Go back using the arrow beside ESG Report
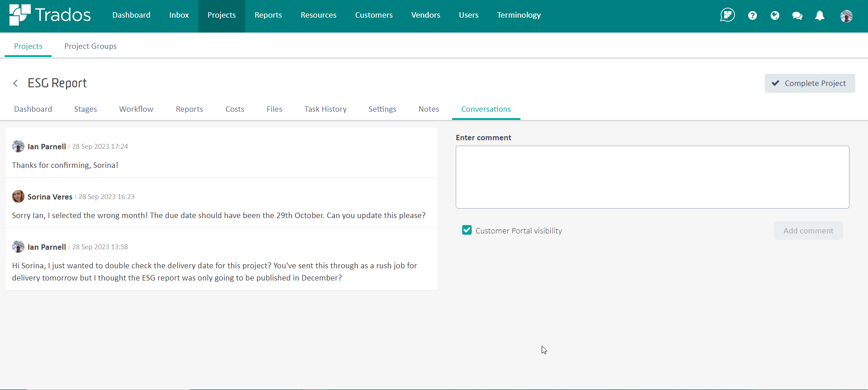This screenshot has width=868, height=390. [16, 83]
